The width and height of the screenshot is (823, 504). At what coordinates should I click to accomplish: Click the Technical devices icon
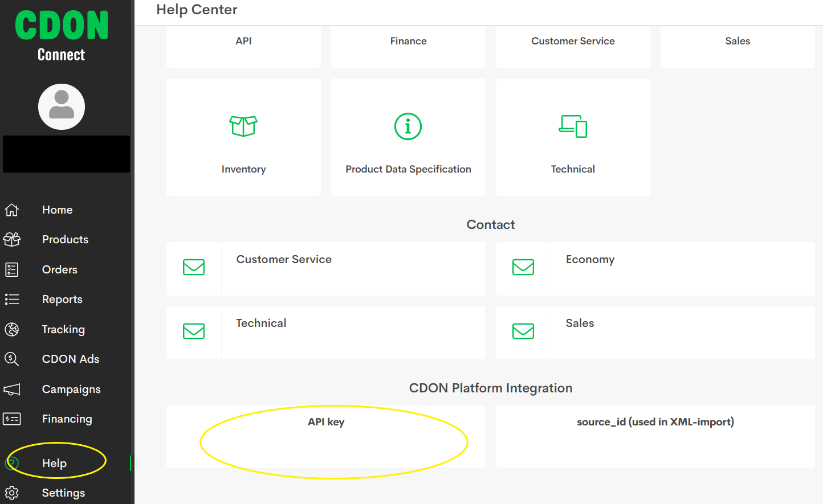tap(573, 126)
